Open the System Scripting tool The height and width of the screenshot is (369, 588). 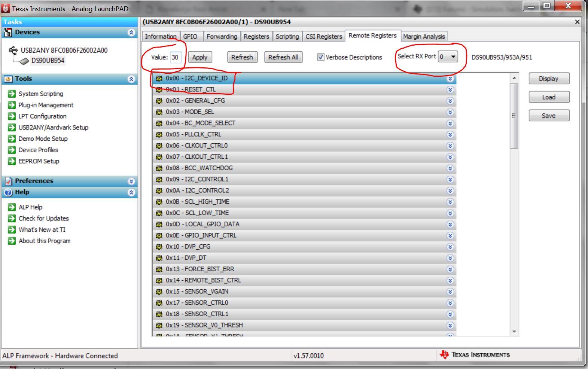tap(41, 94)
